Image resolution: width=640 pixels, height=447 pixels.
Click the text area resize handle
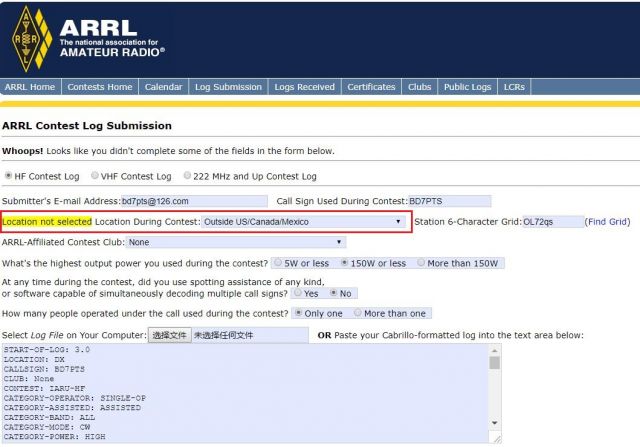[x=497, y=439]
